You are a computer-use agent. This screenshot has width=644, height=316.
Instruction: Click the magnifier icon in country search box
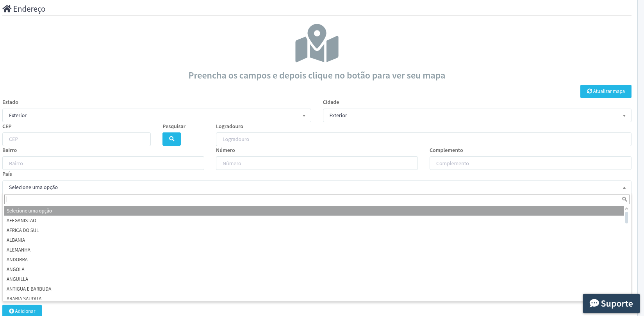click(x=624, y=199)
